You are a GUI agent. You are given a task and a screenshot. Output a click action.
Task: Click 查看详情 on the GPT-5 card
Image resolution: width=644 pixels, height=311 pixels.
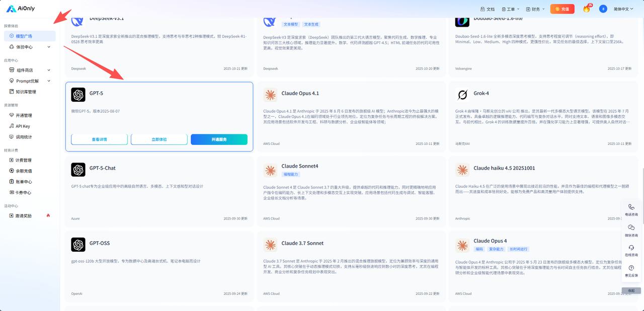click(99, 139)
